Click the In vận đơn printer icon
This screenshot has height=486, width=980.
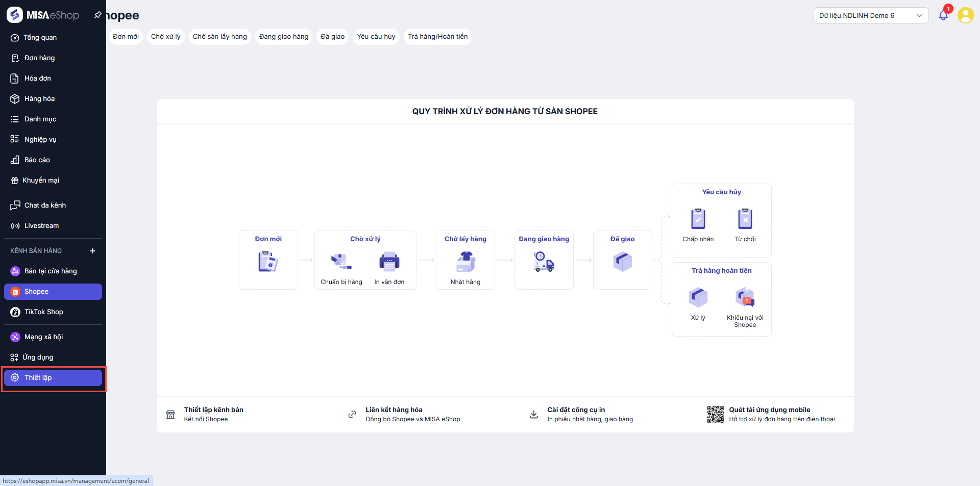(x=389, y=262)
